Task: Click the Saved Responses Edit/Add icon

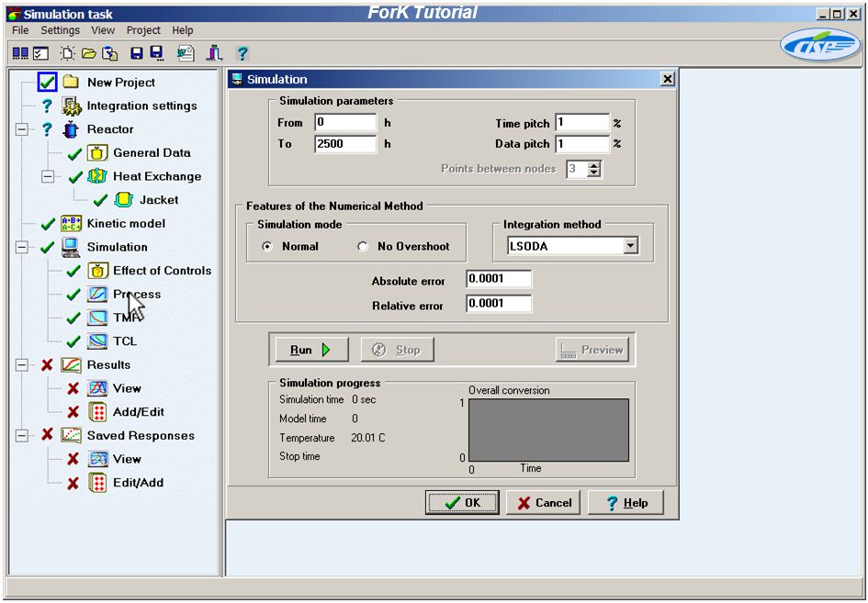Action: point(97,483)
